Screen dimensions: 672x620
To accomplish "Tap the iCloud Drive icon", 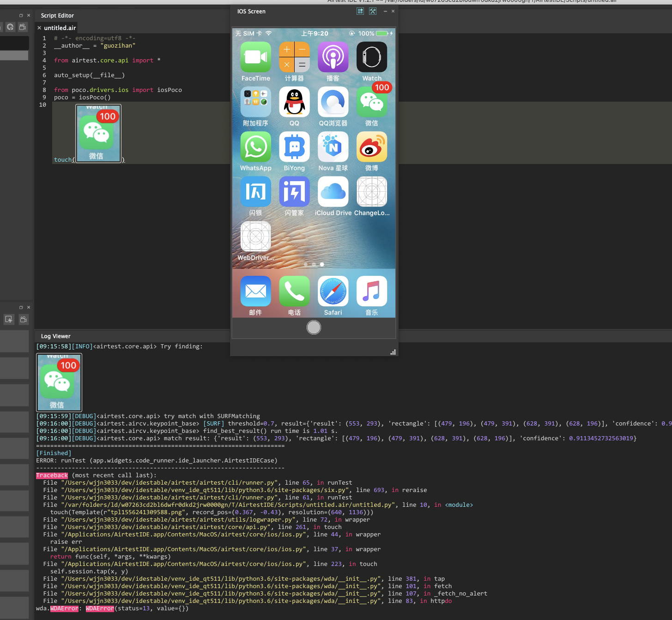I will (333, 192).
